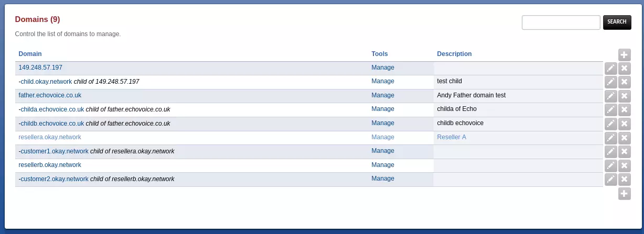Screen dimensions: 644x234
Task: Edit resellerb.okay.network via pencil icon
Action: [x=610, y=165]
